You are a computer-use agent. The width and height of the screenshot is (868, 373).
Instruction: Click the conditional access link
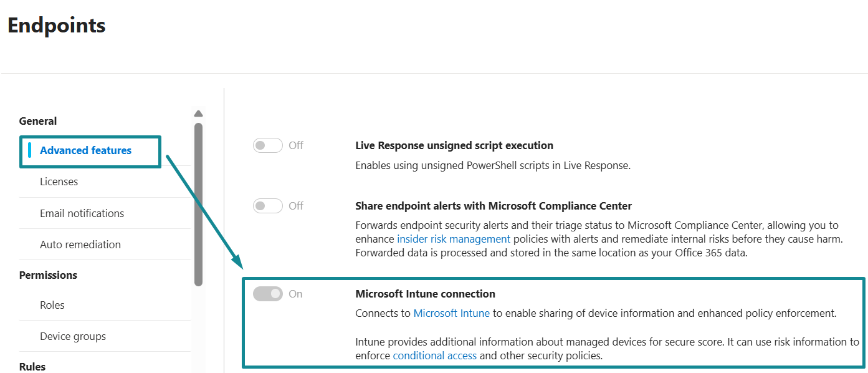tap(434, 356)
